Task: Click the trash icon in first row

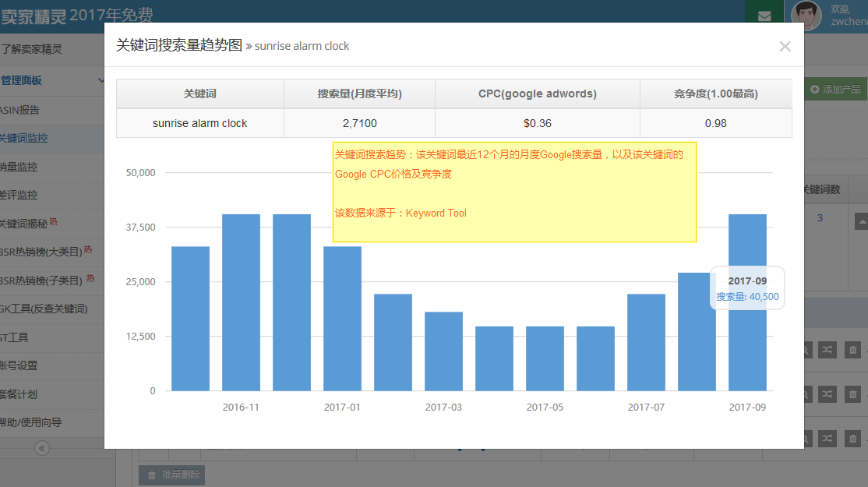Action: (852, 351)
